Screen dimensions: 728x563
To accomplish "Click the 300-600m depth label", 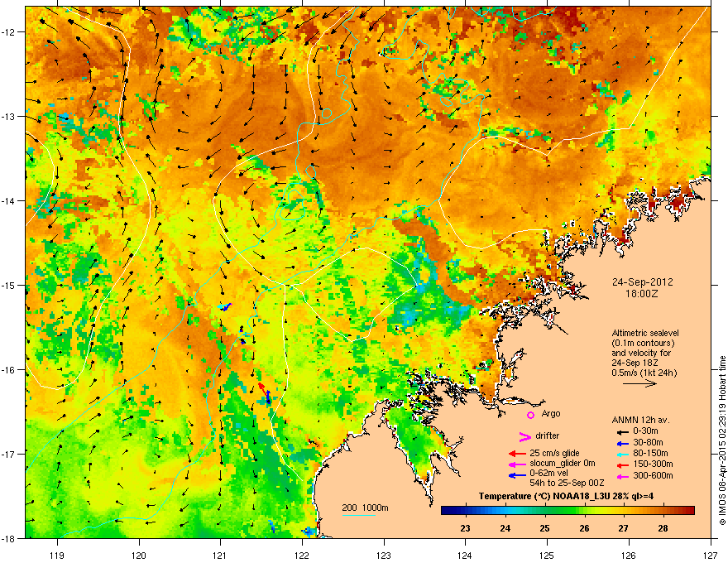I will [653, 476].
